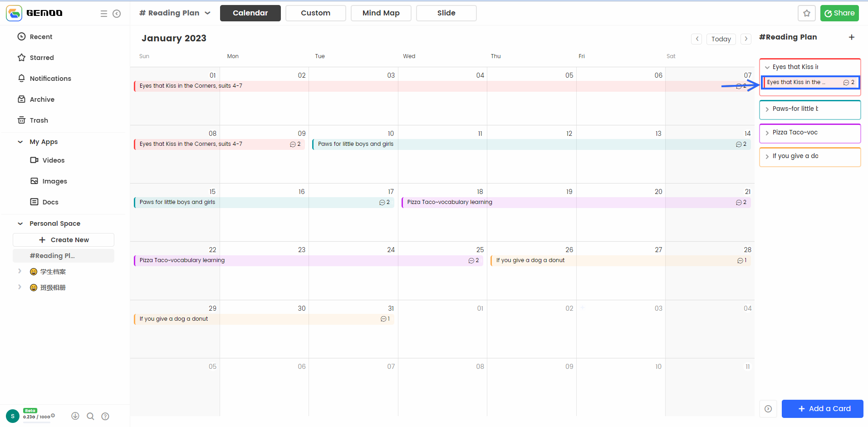The height and width of the screenshot is (427, 868).
Task: Open Eyes that Kiss event on January 01
Action: [444, 86]
